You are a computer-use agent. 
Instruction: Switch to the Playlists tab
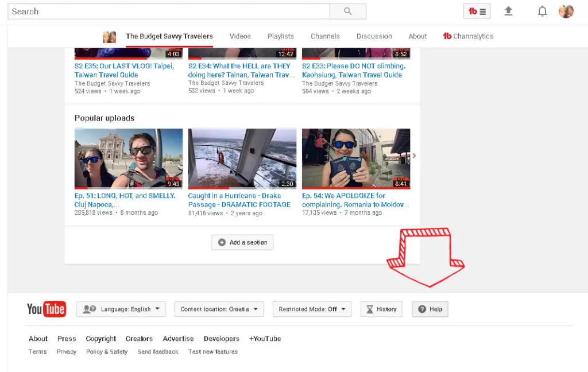click(x=280, y=36)
